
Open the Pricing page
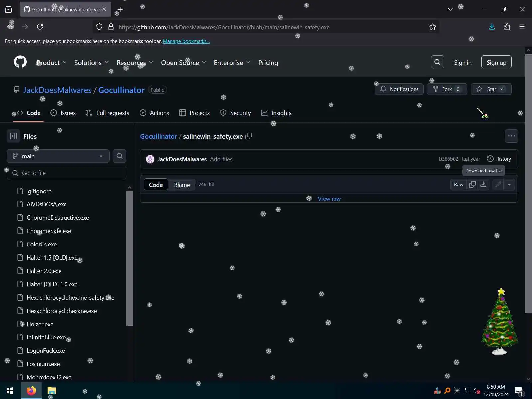point(268,62)
